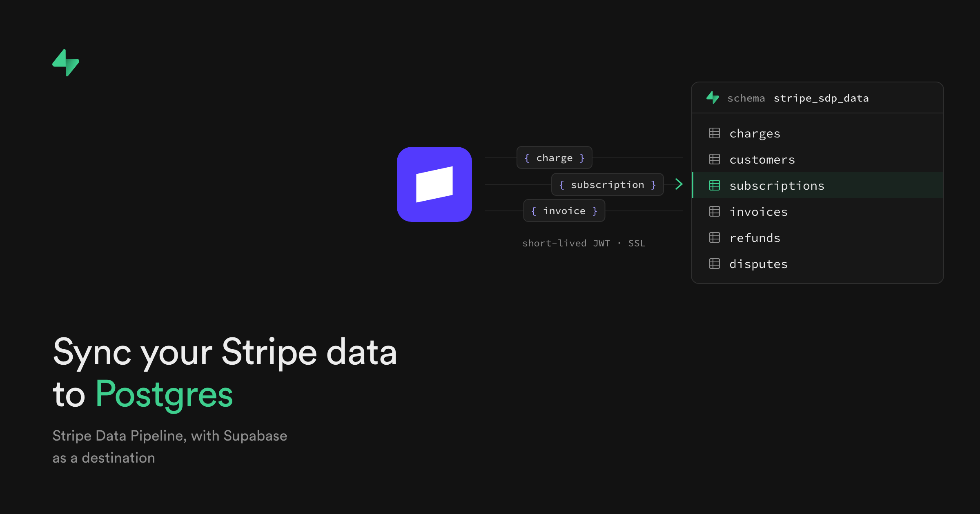Image resolution: width=980 pixels, height=514 pixels.
Task: Click the purple Stripe app icon
Action: click(434, 184)
